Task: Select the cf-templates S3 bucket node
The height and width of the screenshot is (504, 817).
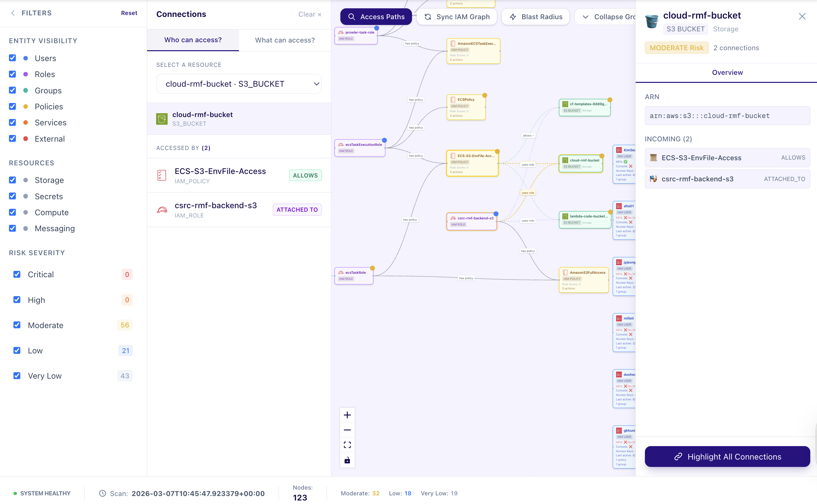Action: tap(584, 107)
